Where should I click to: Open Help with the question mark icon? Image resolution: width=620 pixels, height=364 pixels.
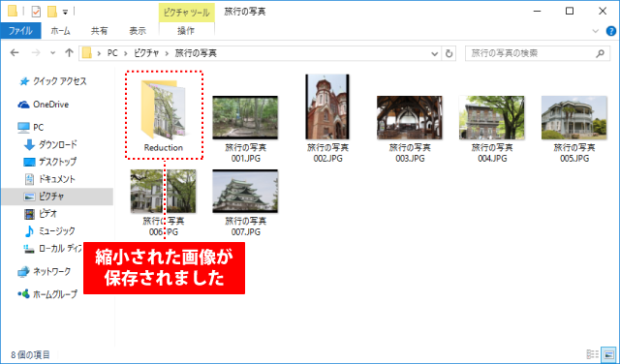(x=611, y=31)
